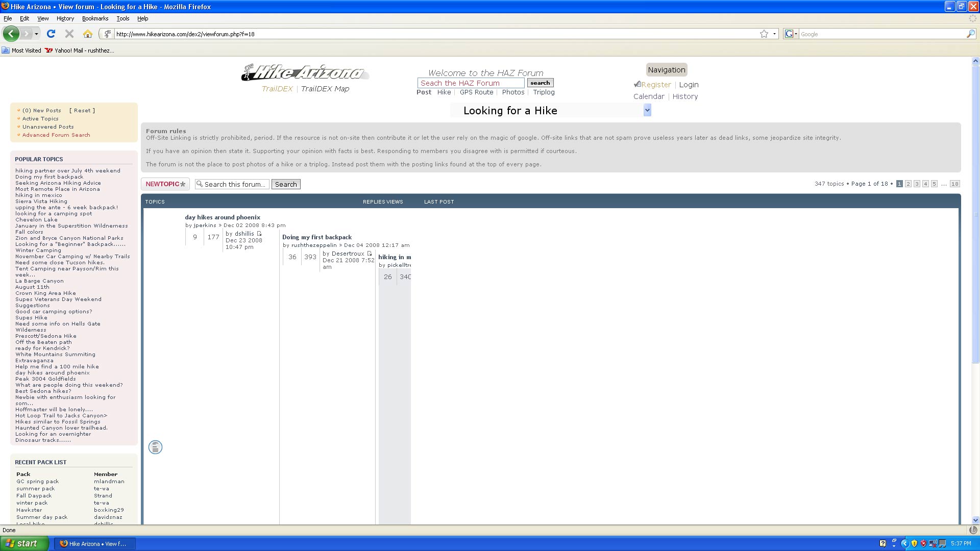Open the Tools menu
The image size is (980, 551).
point(122,18)
